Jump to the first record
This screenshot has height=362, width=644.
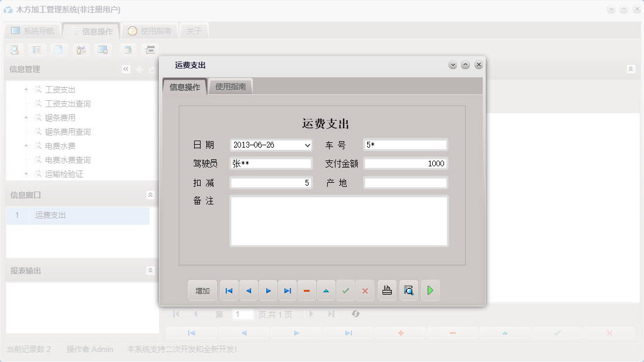(x=229, y=290)
